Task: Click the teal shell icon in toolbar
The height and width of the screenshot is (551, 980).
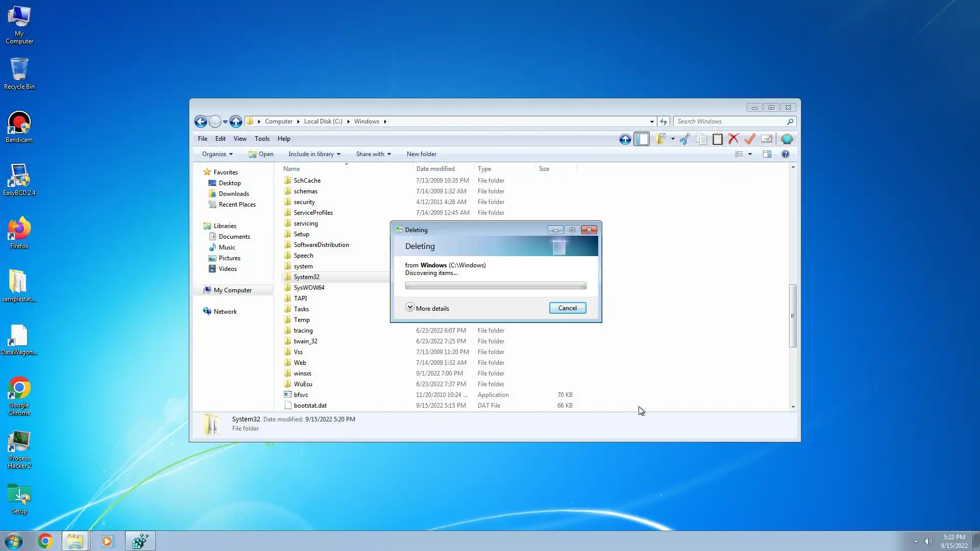Action: [x=787, y=139]
